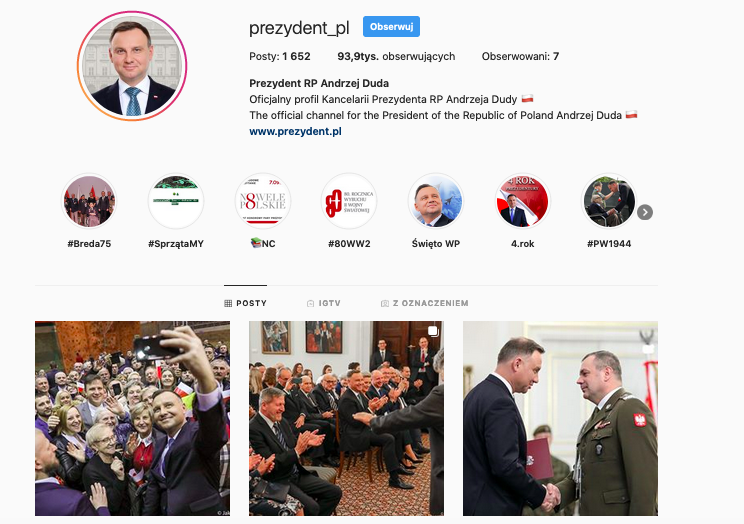Show more highlights with right arrow

click(x=644, y=212)
